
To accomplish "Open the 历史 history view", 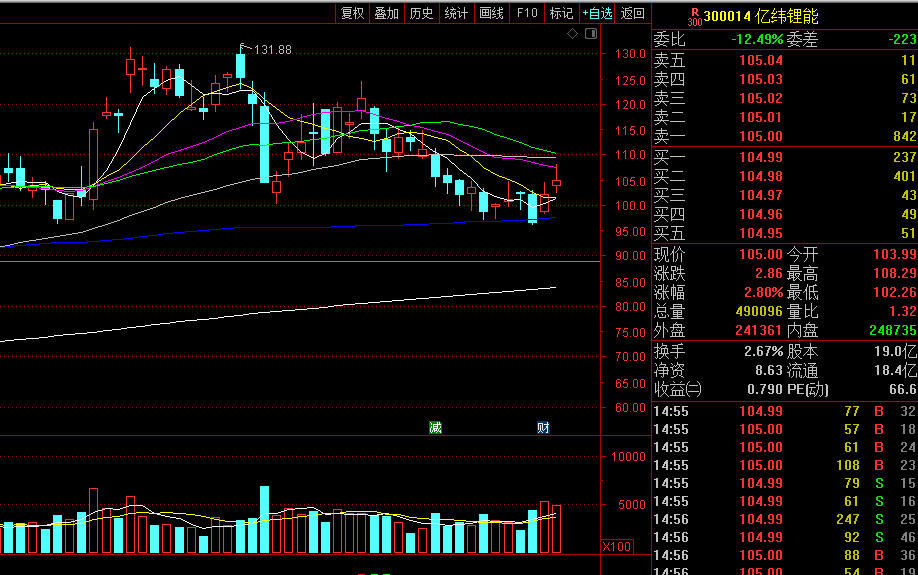I will pyautogui.click(x=421, y=13).
